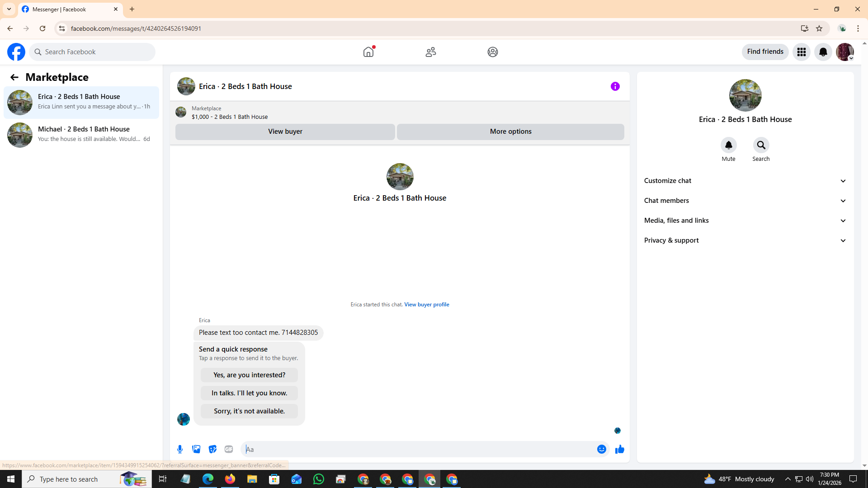Open the GIF picker

coord(229,449)
